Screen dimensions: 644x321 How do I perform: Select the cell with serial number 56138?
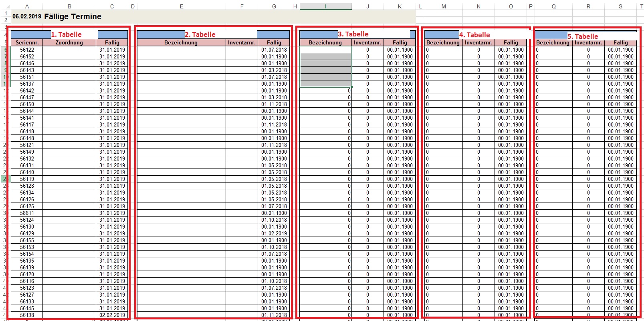pos(27,315)
